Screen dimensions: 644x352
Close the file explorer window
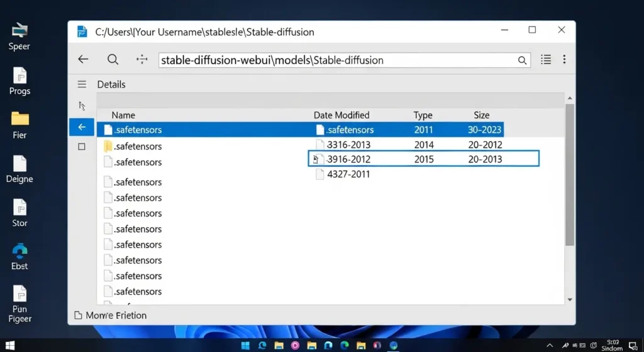point(562,30)
